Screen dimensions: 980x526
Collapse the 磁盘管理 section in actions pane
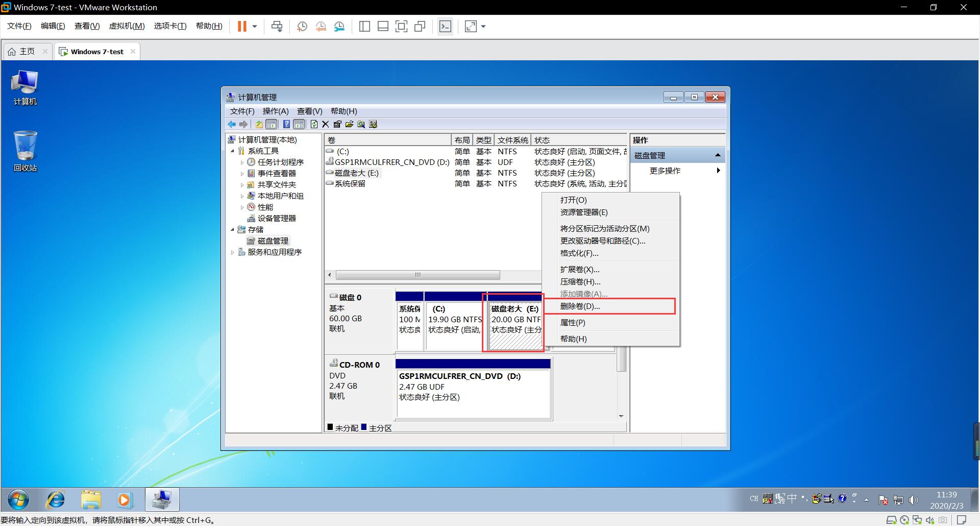718,155
